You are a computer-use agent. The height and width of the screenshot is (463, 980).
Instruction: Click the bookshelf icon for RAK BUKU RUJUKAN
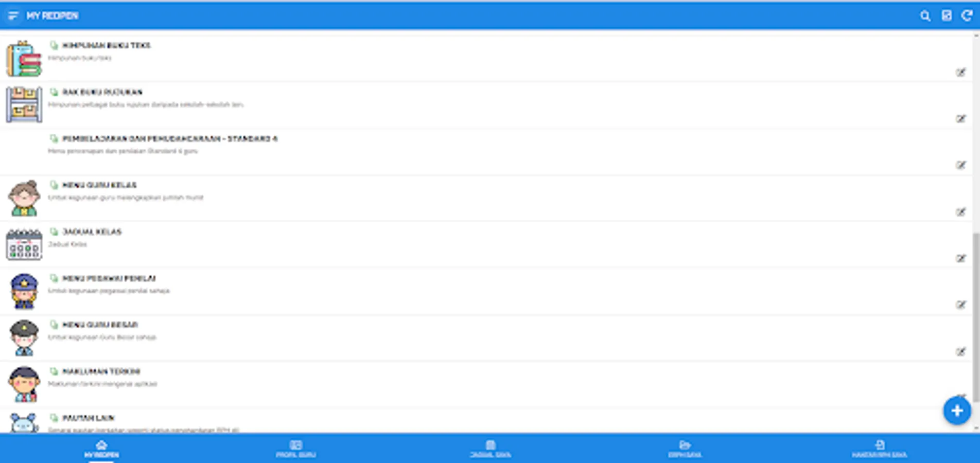tap(24, 104)
